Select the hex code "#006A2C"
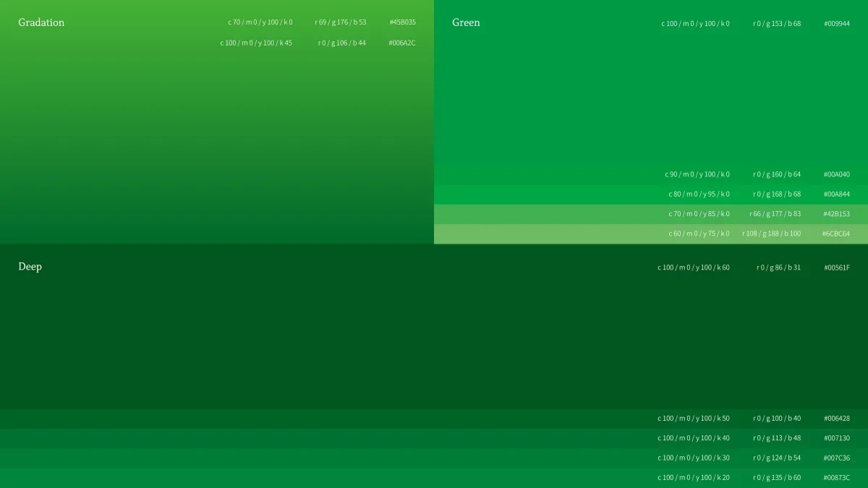868x488 pixels. [402, 43]
